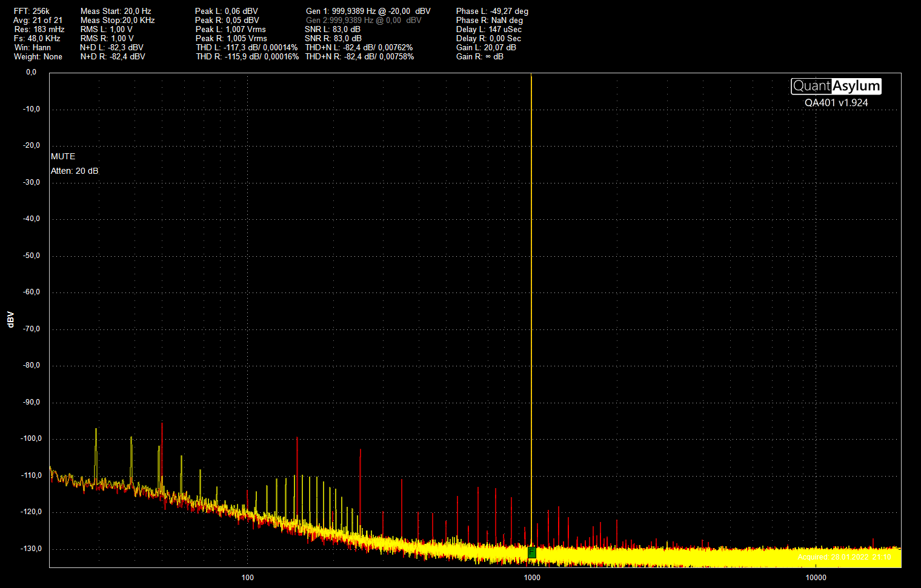The height and width of the screenshot is (588, 921).
Task: Select the 'RMS L: 1,00 V' reading
Action: pyautogui.click(x=106, y=30)
